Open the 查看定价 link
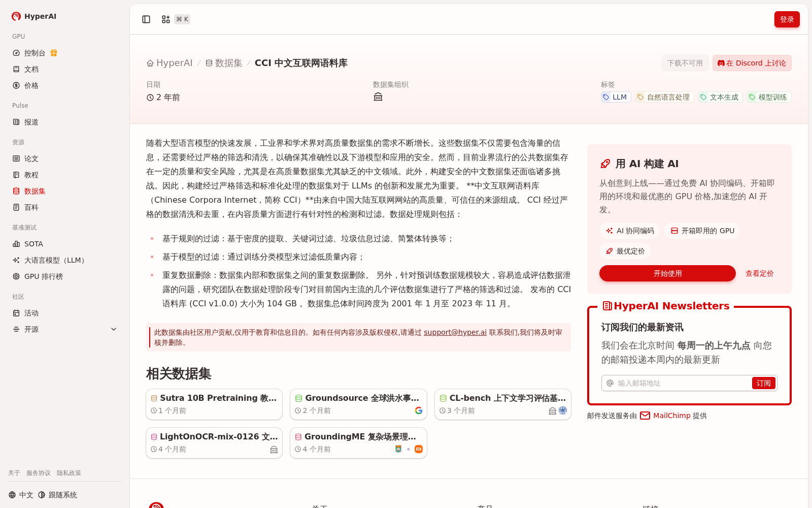This screenshot has height=508, width=812. pyautogui.click(x=759, y=273)
